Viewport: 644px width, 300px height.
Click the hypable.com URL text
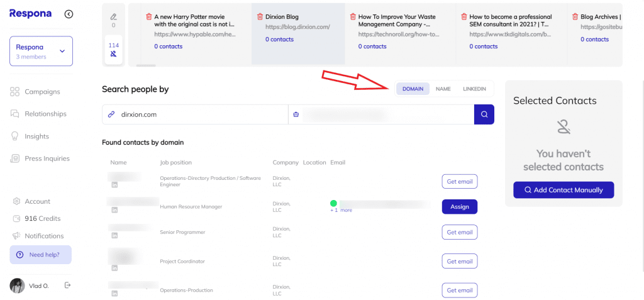coord(195,35)
